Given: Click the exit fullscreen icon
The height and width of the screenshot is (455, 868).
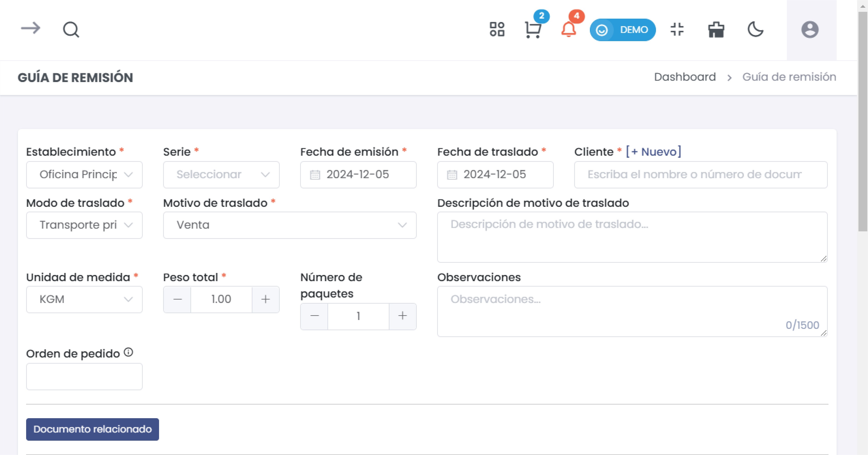Looking at the screenshot, I should [677, 29].
